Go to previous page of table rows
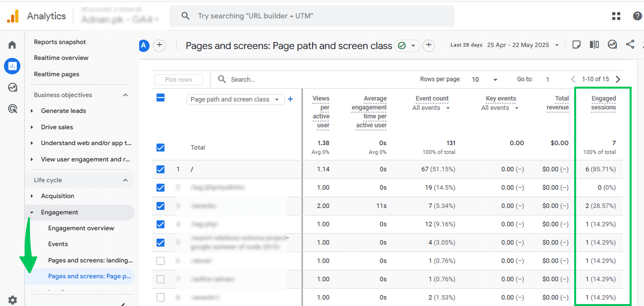This screenshot has height=306, width=644. point(573,79)
